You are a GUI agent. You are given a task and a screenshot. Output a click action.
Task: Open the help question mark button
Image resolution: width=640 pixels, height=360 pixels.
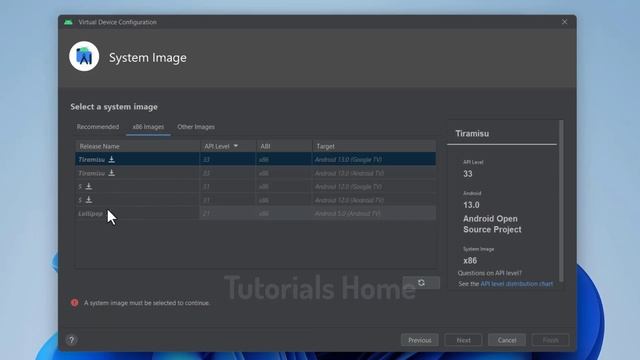coord(71,340)
